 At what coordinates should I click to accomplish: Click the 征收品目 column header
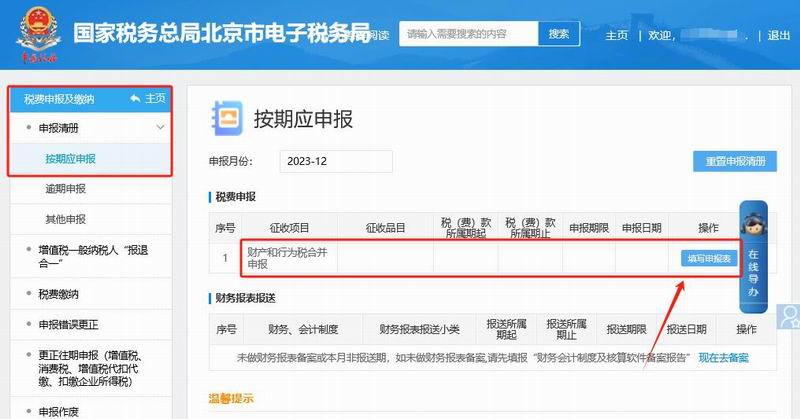pyautogui.click(x=385, y=228)
